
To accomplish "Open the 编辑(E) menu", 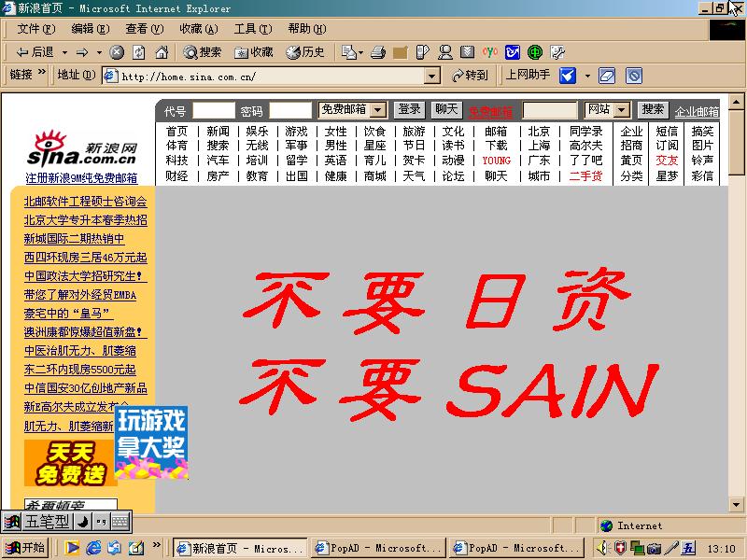I will 90,29.
